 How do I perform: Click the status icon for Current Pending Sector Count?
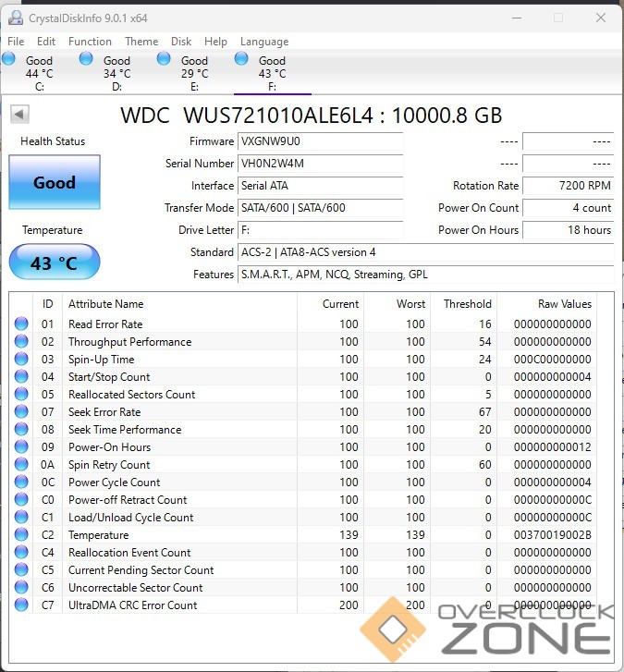click(x=21, y=569)
